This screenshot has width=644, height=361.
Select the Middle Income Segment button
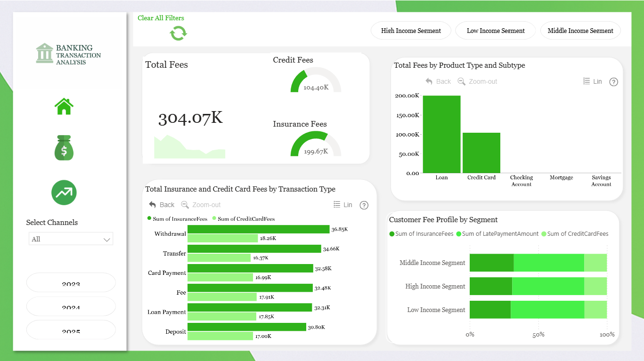pos(580,31)
